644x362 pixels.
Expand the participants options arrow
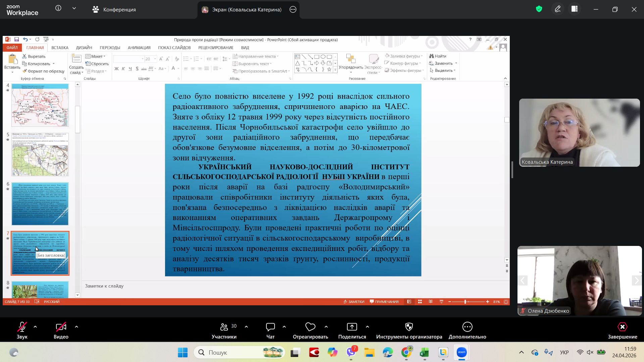pyautogui.click(x=246, y=327)
